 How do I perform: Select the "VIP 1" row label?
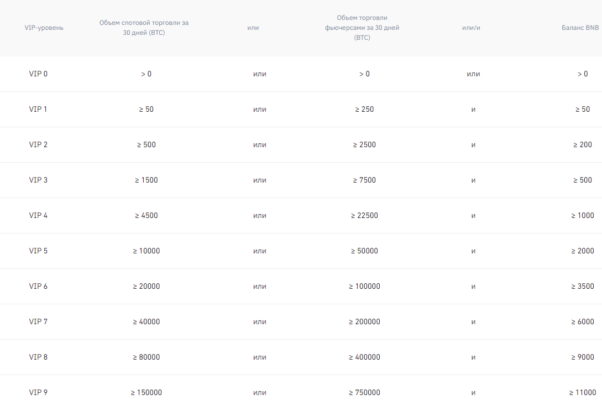pyautogui.click(x=38, y=109)
